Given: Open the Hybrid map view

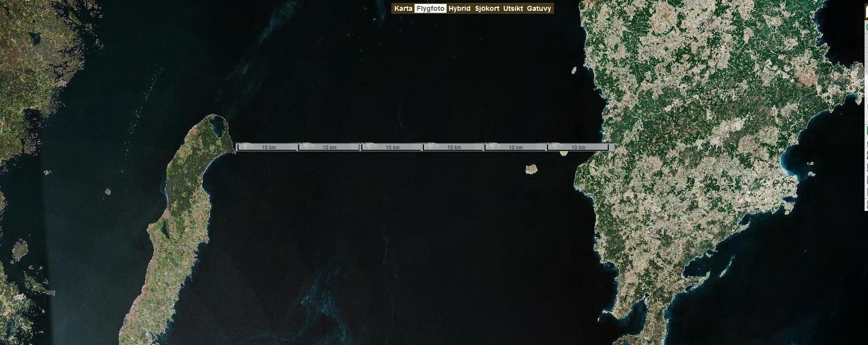Looking at the screenshot, I should pos(459,8).
